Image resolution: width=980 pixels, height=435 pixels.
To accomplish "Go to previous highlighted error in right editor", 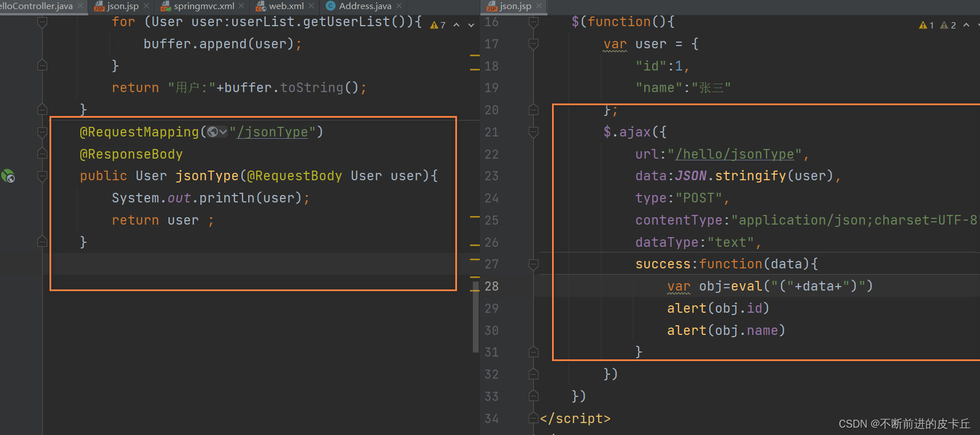I will coord(966,25).
